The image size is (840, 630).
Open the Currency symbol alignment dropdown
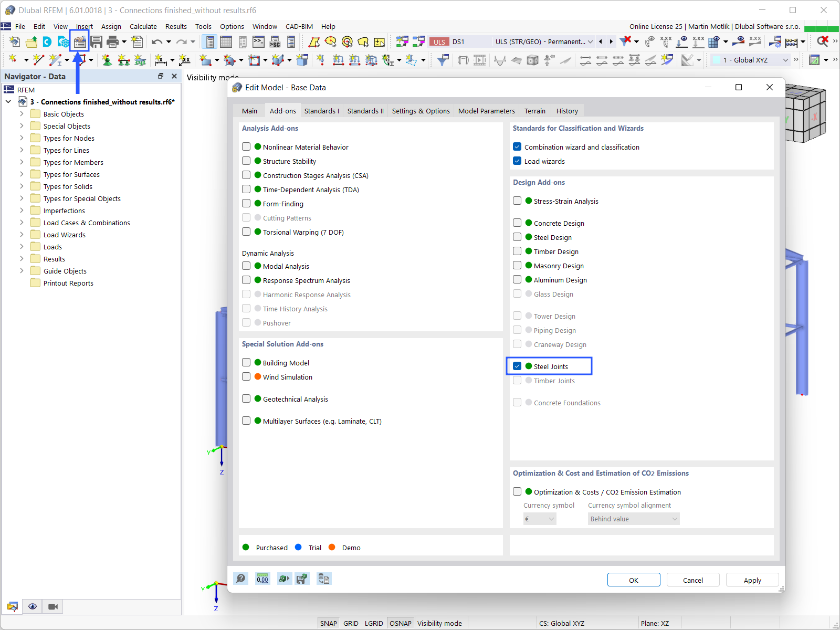(x=633, y=519)
